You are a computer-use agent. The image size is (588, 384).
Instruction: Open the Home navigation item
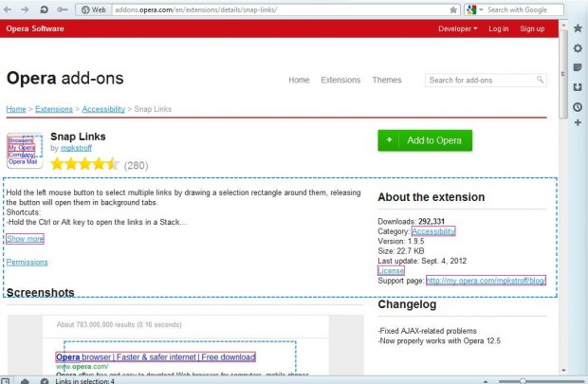pos(299,80)
